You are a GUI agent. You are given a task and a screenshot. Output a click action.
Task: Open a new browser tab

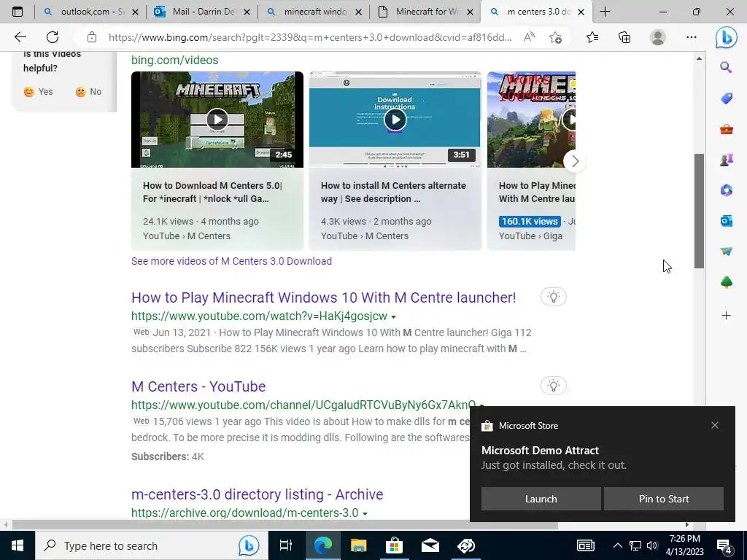pos(605,12)
